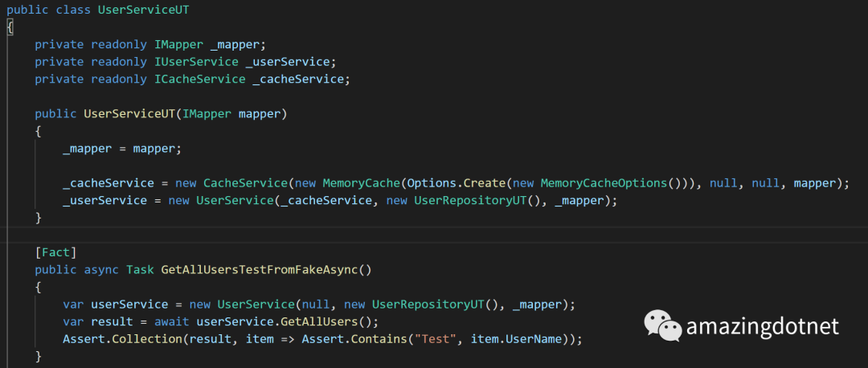Click the await keyword
The width and height of the screenshot is (868, 368).
click(x=172, y=321)
